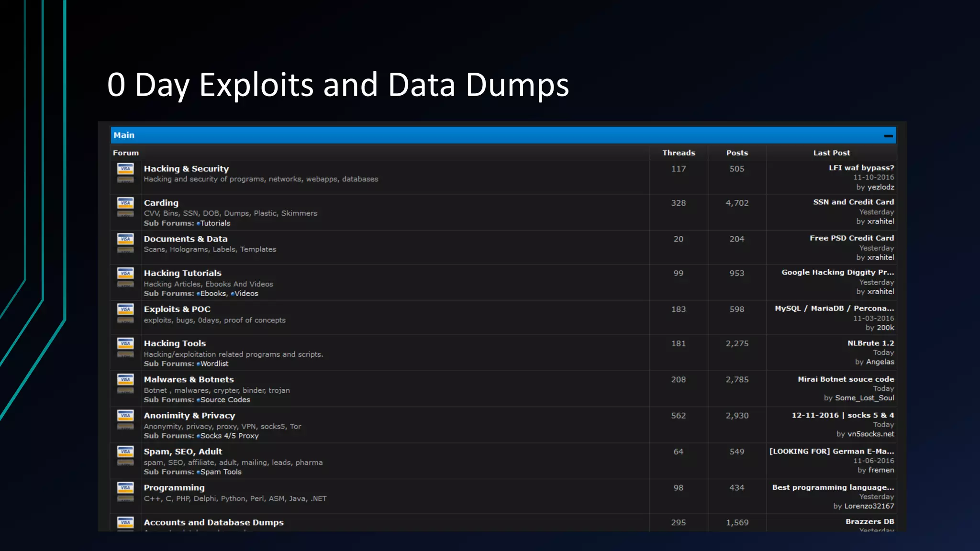Open the Accounts and Database Dumps forum

pyautogui.click(x=213, y=522)
